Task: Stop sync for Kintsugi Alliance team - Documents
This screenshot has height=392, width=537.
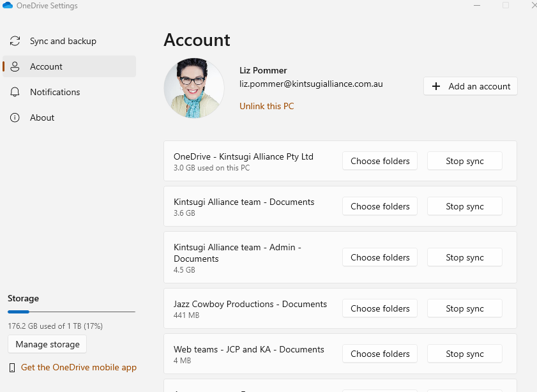Action: click(464, 206)
